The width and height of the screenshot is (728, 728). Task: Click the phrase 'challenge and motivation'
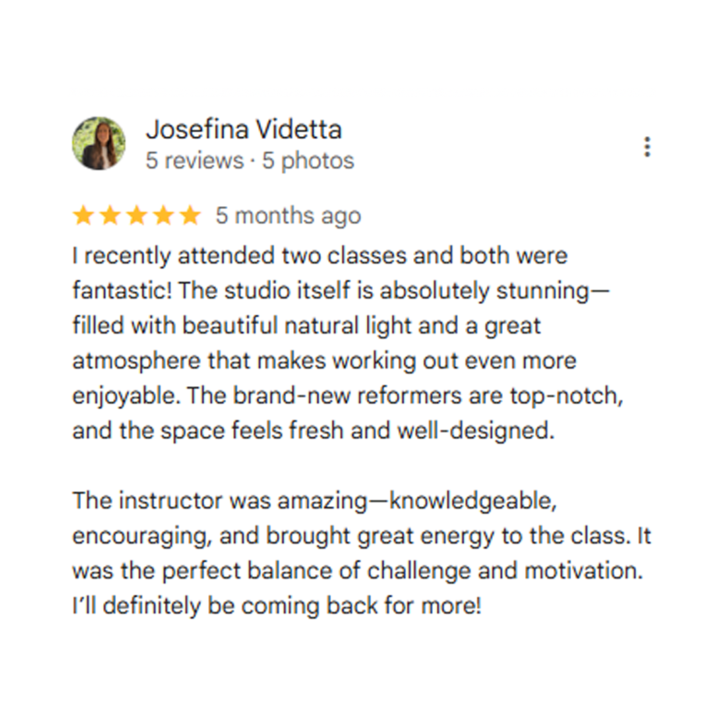pos(505,571)
